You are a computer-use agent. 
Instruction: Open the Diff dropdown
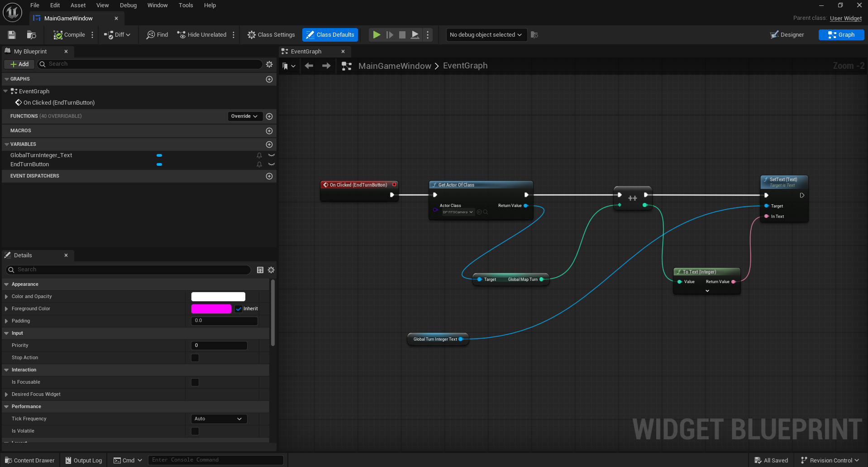point(117,35)
